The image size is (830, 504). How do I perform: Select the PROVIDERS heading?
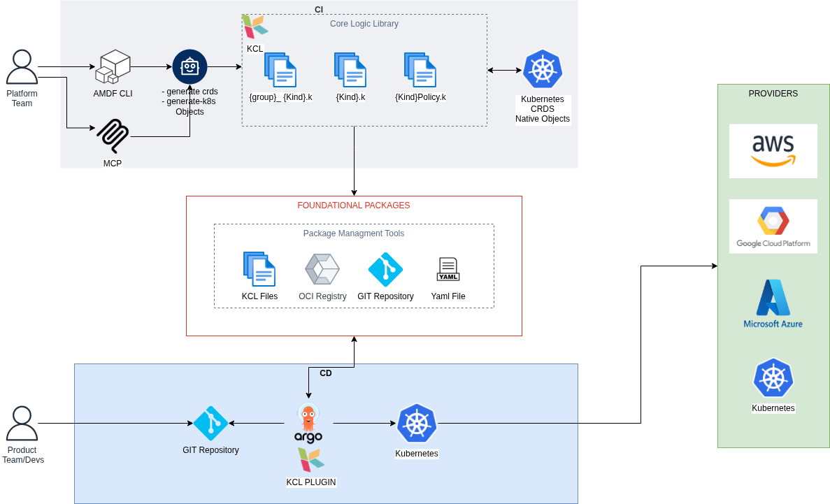[x=773, y=94]
